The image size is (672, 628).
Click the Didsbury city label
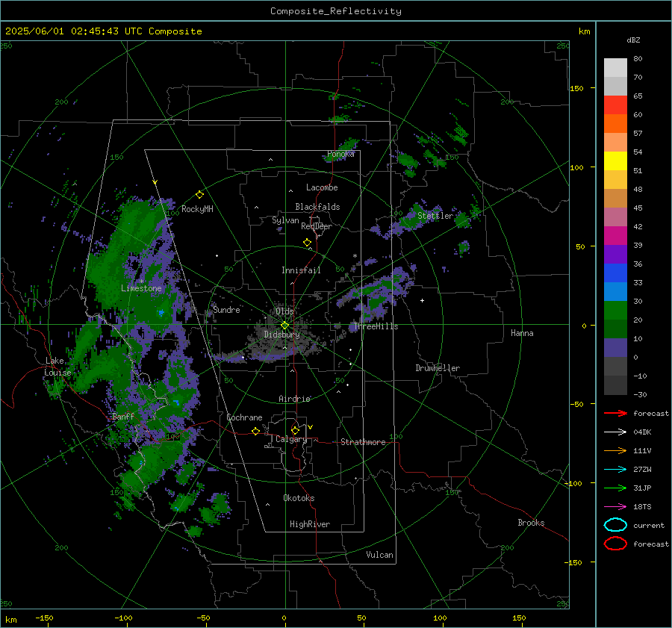coord(281,335)
